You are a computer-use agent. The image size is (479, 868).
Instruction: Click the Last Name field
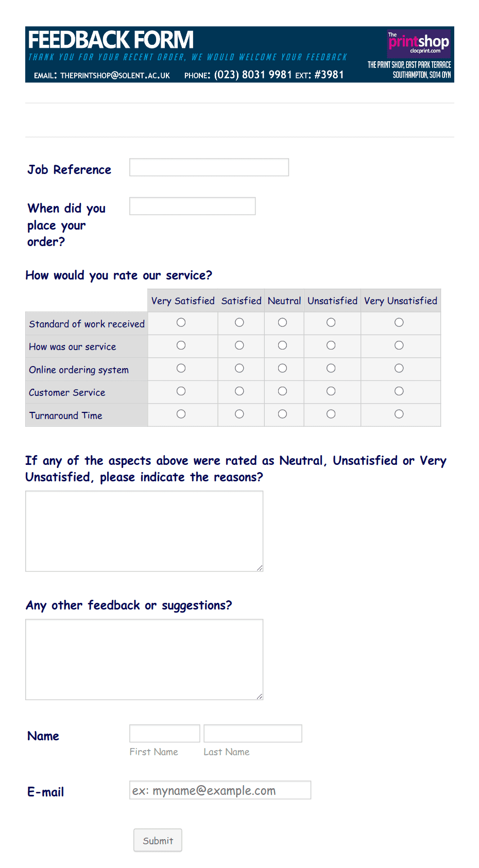tap(252, 733)
